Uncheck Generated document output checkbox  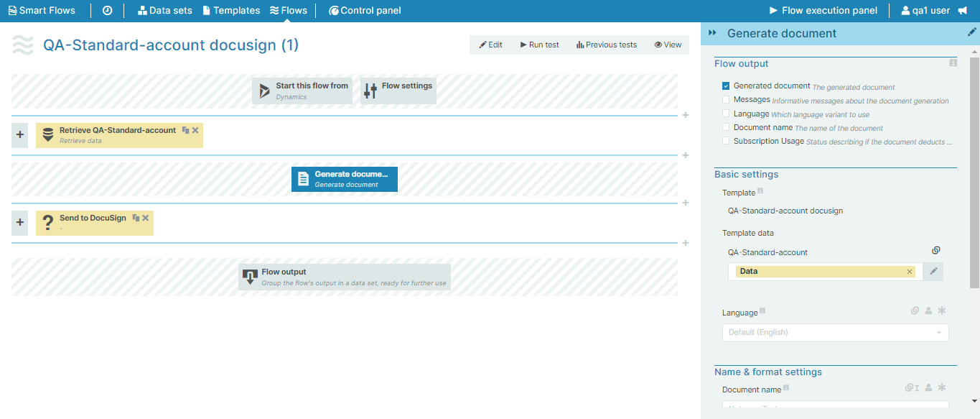(x=726, y=86)
